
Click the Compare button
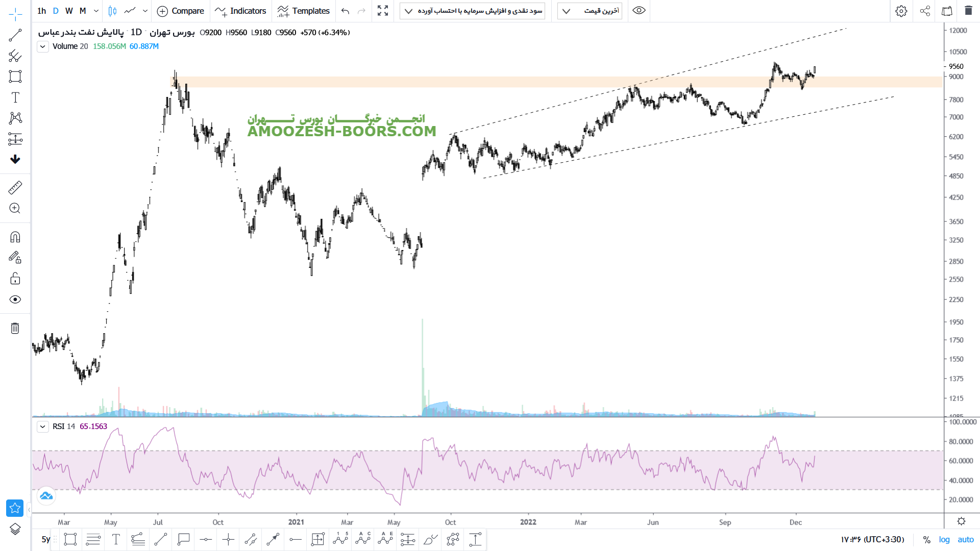click(x=181, y=11)
